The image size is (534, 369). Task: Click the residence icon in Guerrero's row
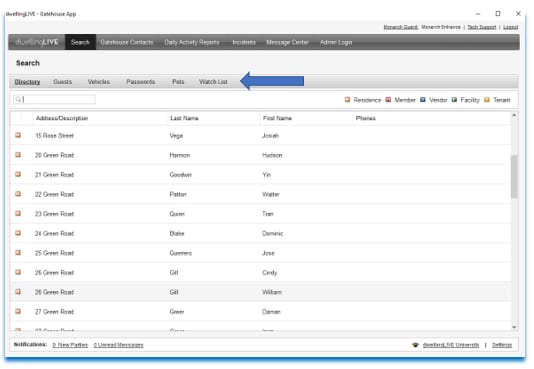click(18, 253)
